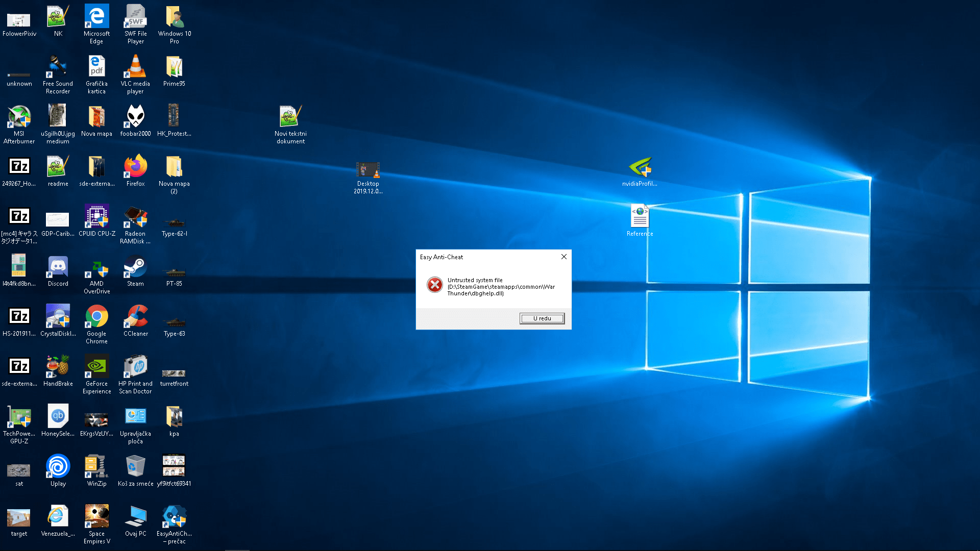Click the Uplay desktop shortcut
This screenshot has width=980, height=551.
pyautogui.click(x=58, y=470)
